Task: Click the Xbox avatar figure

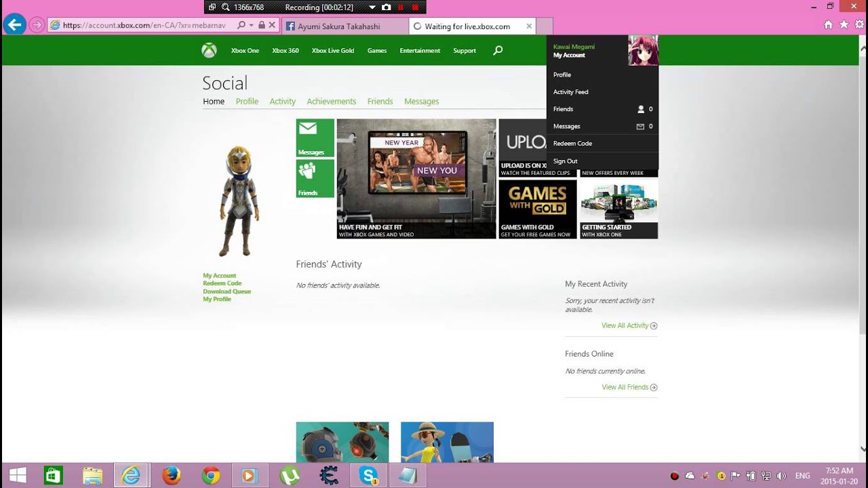Action: [239, 201]
